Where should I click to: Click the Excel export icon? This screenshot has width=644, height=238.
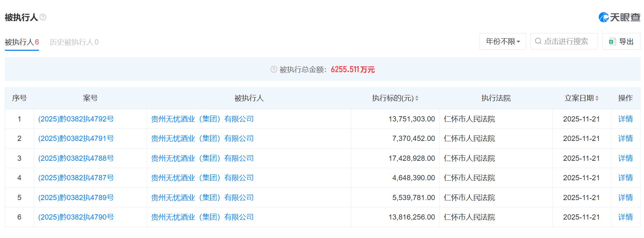click(612, 42)
